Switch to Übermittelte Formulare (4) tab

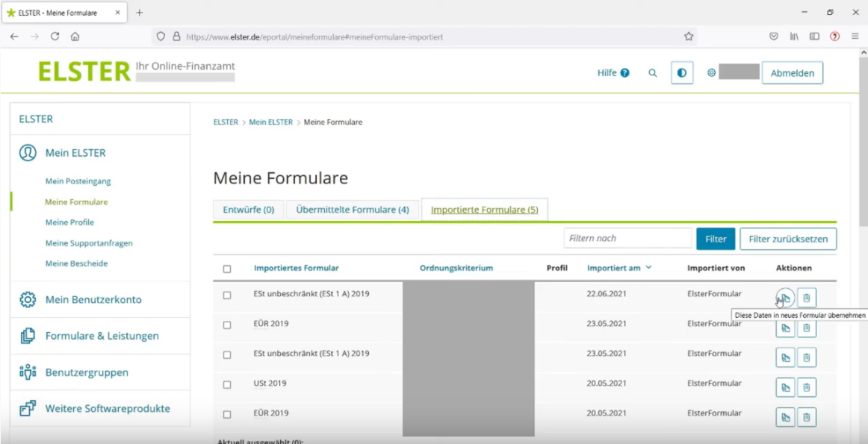353,210
